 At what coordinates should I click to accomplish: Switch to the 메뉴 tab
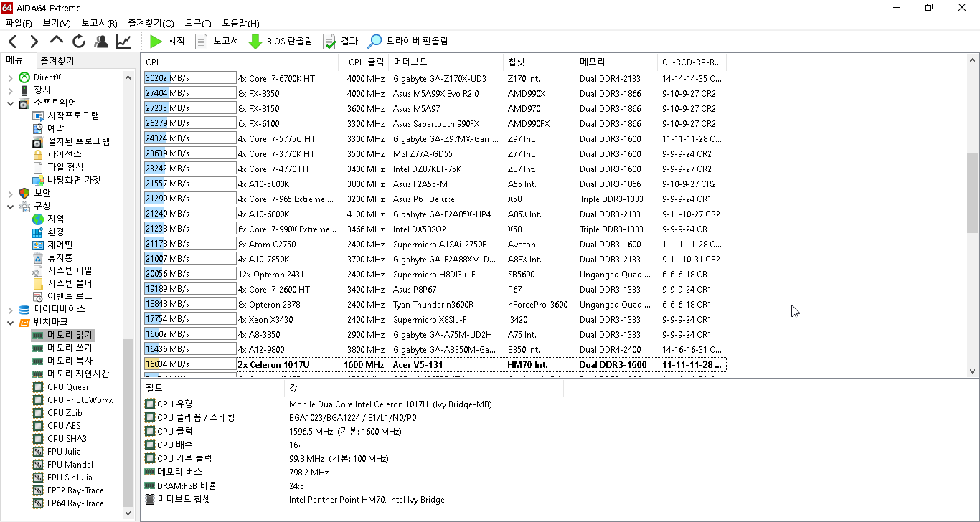pyautogui.click(x=15, y=60)
